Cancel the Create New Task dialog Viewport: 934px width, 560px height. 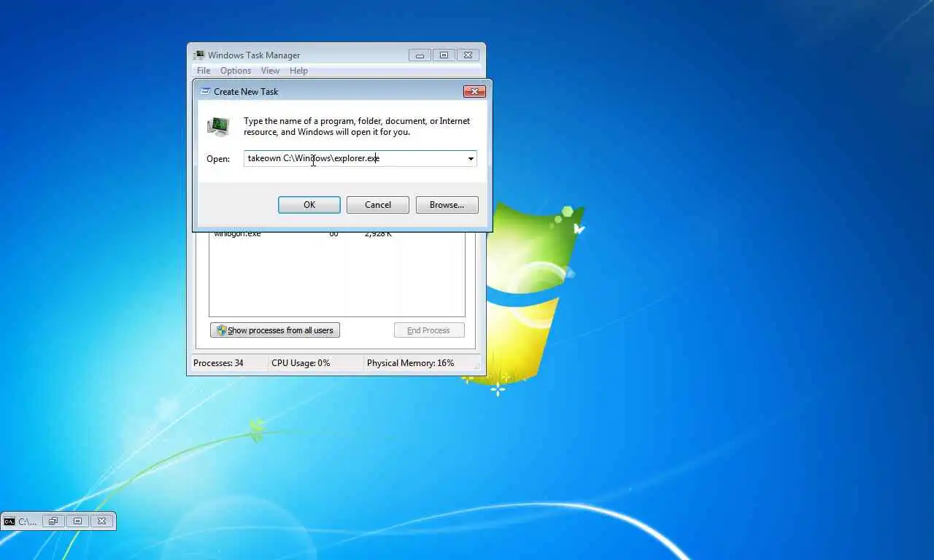pos(378,205)
